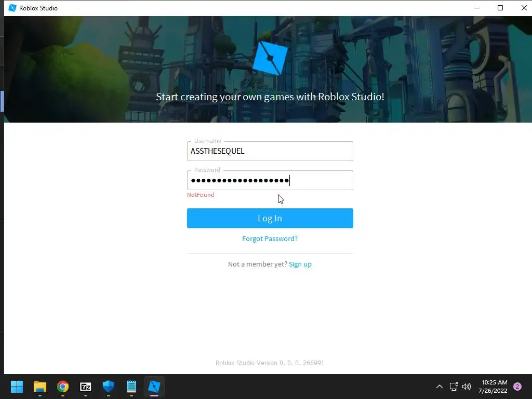The height and width of the screenshot is (399, 532).
Task: Open the Windows Security shield icon
Action: (x=109, y=387)
